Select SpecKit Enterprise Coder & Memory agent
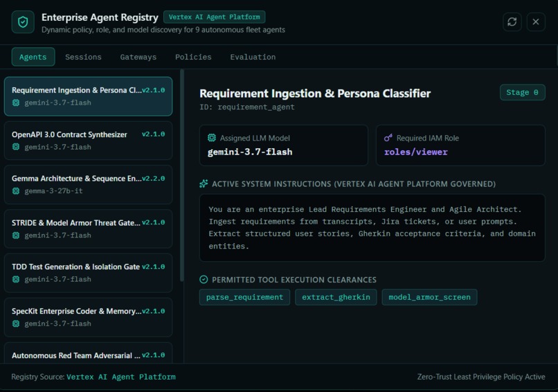Image resolution: width=558 pixels, height=392 pixels. click(x=88, y=317)
